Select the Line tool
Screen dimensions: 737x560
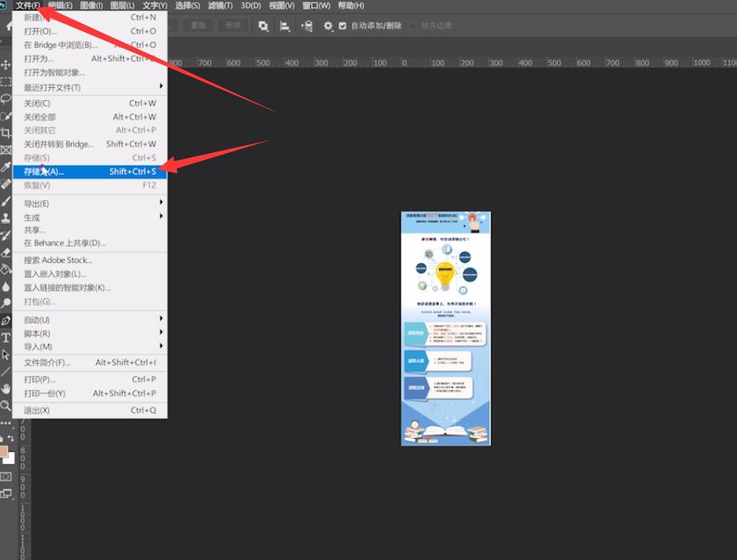coord(6,372)
